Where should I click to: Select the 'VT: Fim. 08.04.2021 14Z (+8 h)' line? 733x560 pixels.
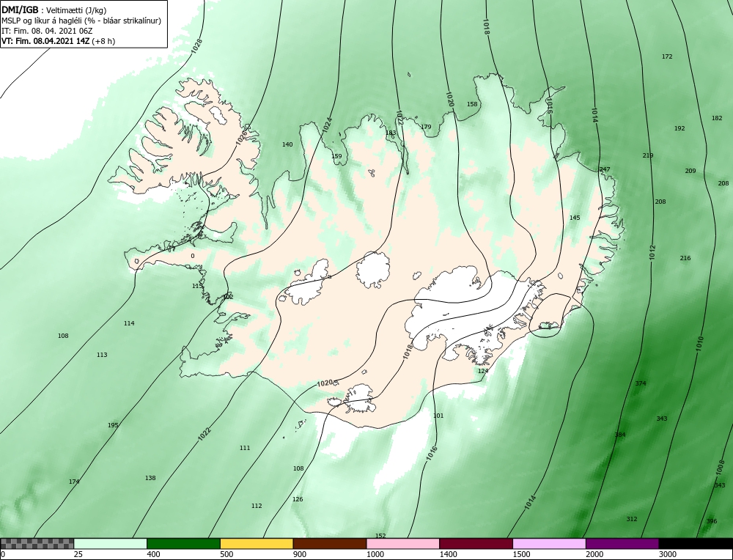(59, 41)
